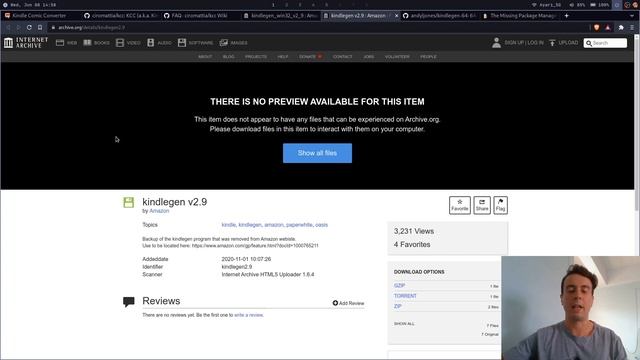Click the Add Review plus icon
Image resolution: width=640 pixels, height=360 pixels.
point(335,303)
